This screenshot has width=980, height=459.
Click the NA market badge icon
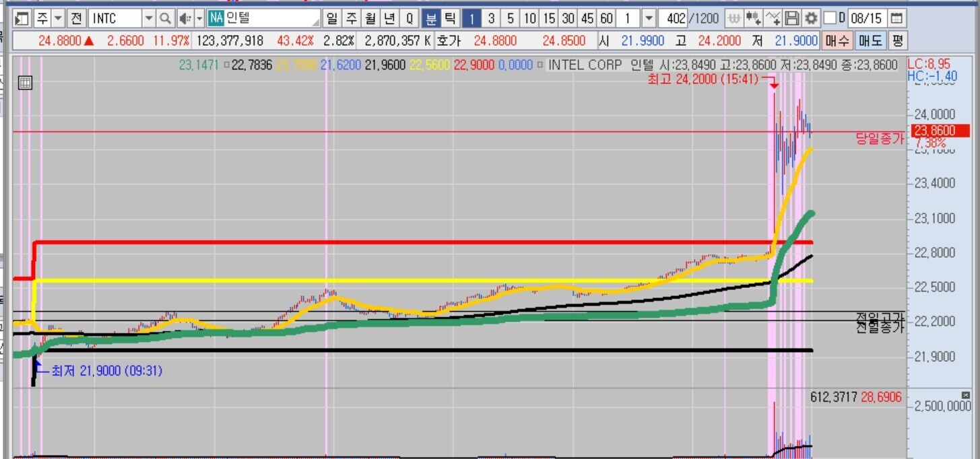tap(216, 17)
